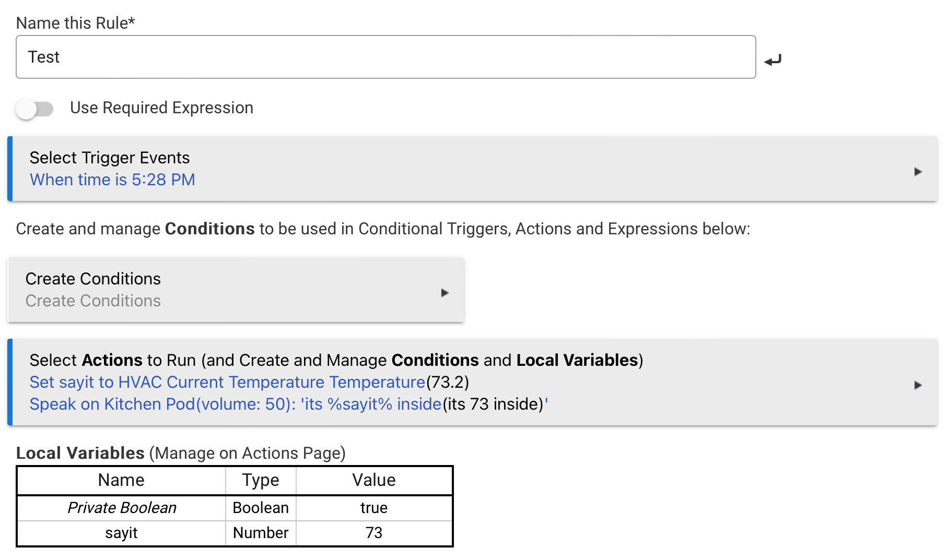The image size is (947, 560).
Task: Open the 'When time is 5:28 PM' trigger
Action: (x=112, y=180)
